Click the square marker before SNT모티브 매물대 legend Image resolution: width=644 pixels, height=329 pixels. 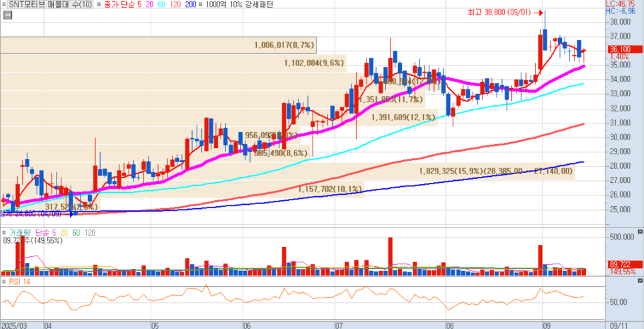pos(4,4)
